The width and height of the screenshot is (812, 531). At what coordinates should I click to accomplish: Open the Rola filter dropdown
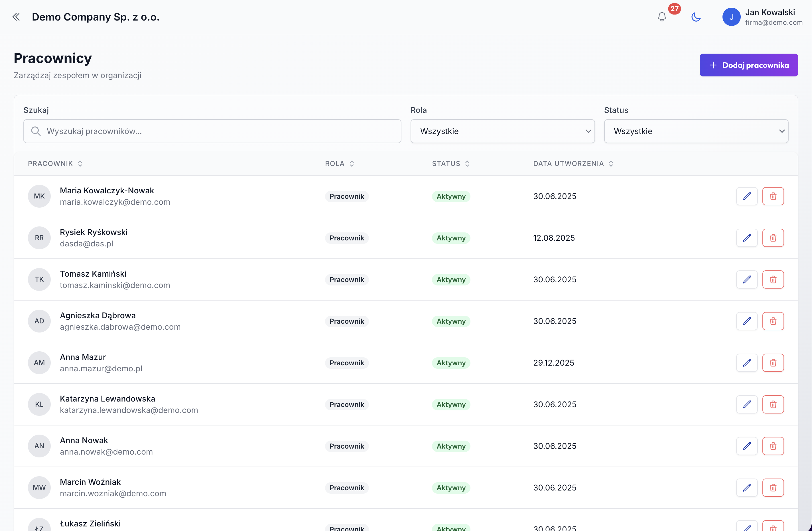click(x=502, y=131)
